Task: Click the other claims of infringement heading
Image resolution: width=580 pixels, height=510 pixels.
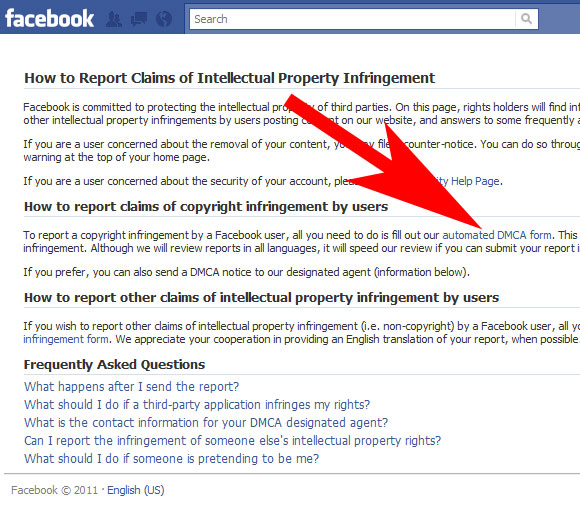Action: point(262,297)
